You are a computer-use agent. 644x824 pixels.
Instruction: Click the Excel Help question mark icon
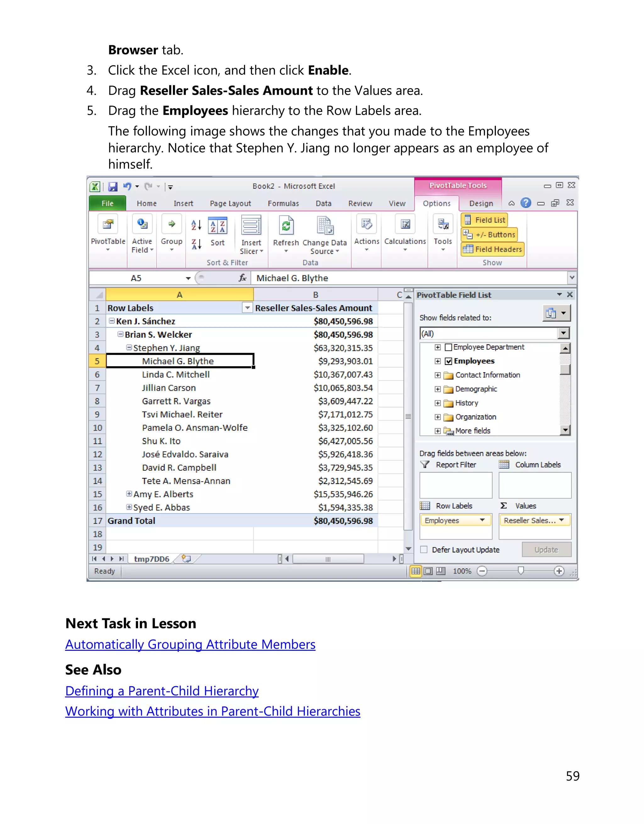point(525,203)
